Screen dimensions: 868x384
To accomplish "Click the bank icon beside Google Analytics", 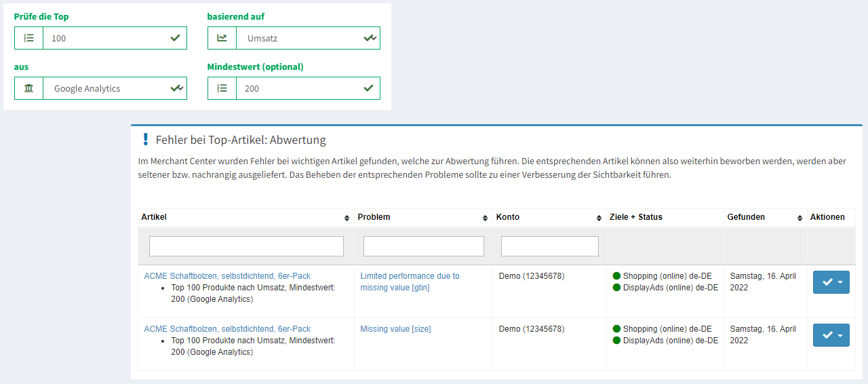I will coord(28,89).
